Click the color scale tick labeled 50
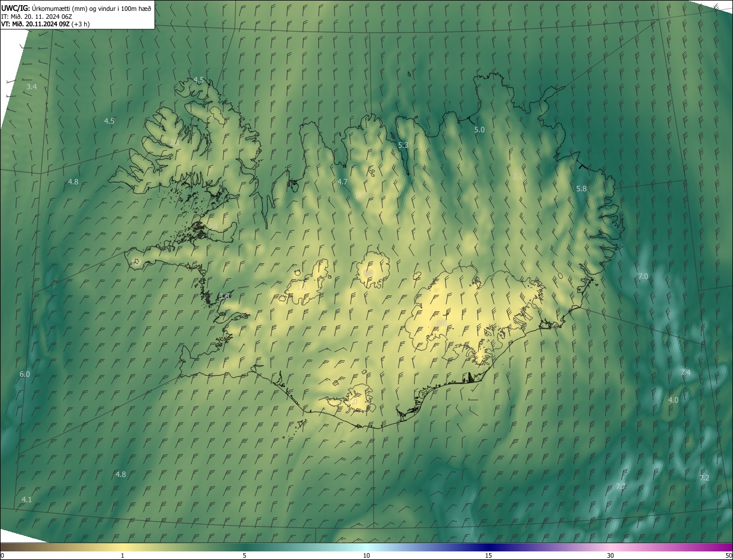Screen dimensions: 733x560 point(728,555)
